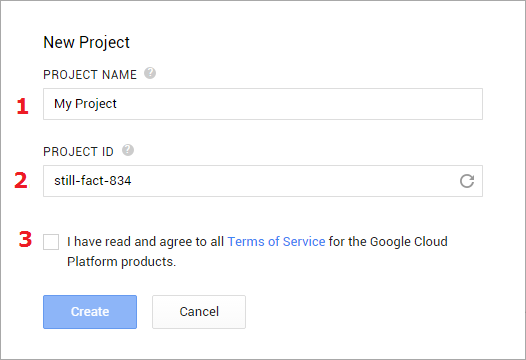Click the 'still-fact-834' ID text

click(x=93, y=181)
